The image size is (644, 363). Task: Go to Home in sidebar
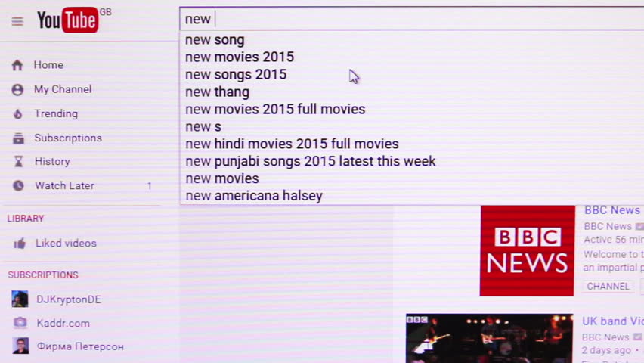[48, 65]
